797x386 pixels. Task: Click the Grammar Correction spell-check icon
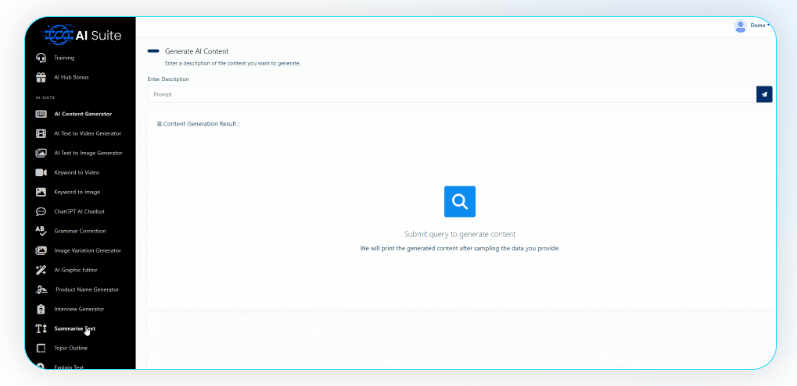[41, 231]
